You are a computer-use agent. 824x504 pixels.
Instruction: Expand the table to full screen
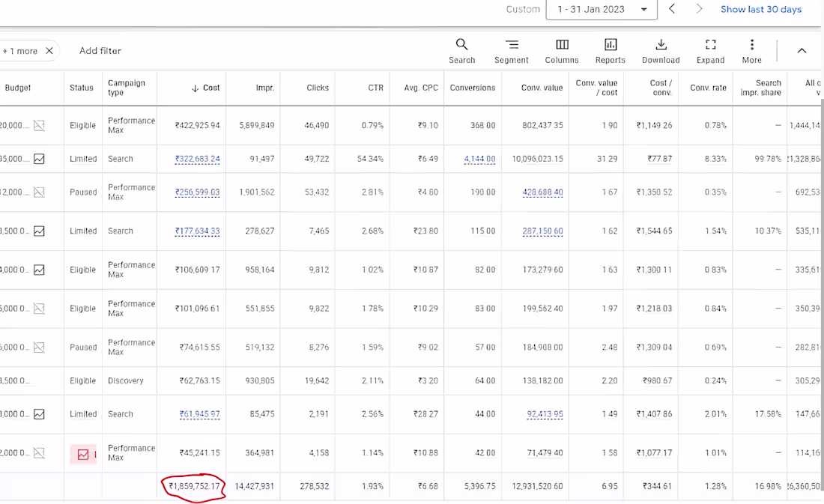coord(710,50)
